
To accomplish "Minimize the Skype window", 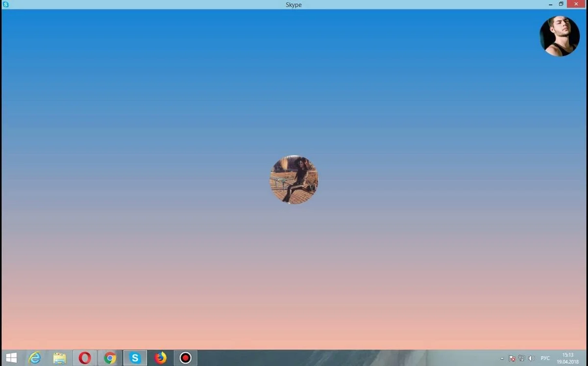I will 551,4.
